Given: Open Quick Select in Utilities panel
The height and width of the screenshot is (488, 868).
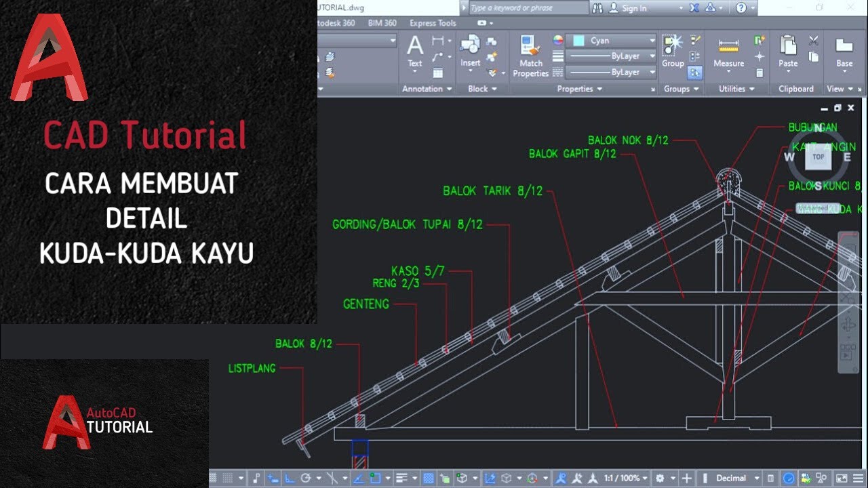Looking at the screenshot, I should coord(760,41).
